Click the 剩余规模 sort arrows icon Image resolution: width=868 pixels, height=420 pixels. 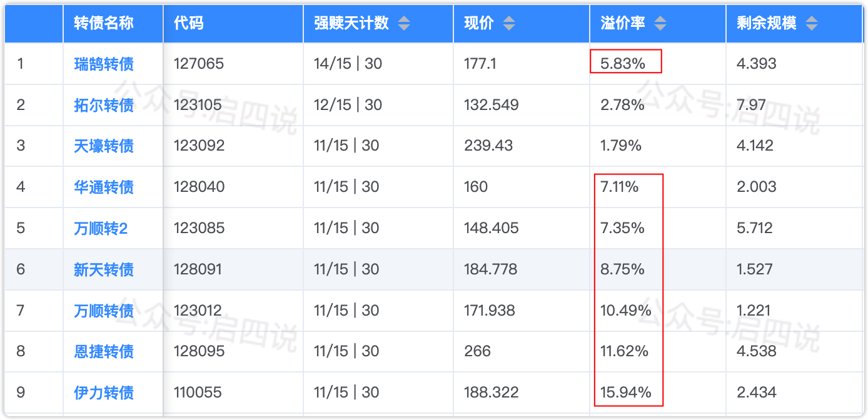(x=812, y=24)
